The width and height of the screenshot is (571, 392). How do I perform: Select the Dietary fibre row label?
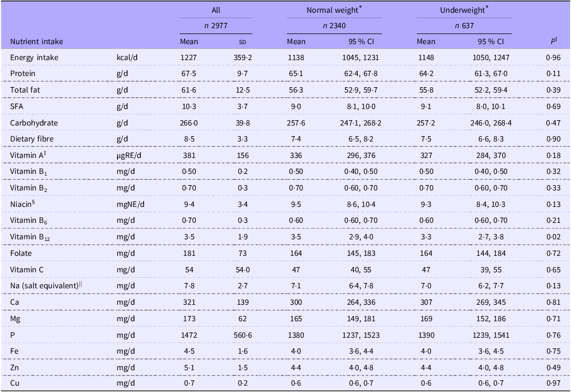coord(32,139)
